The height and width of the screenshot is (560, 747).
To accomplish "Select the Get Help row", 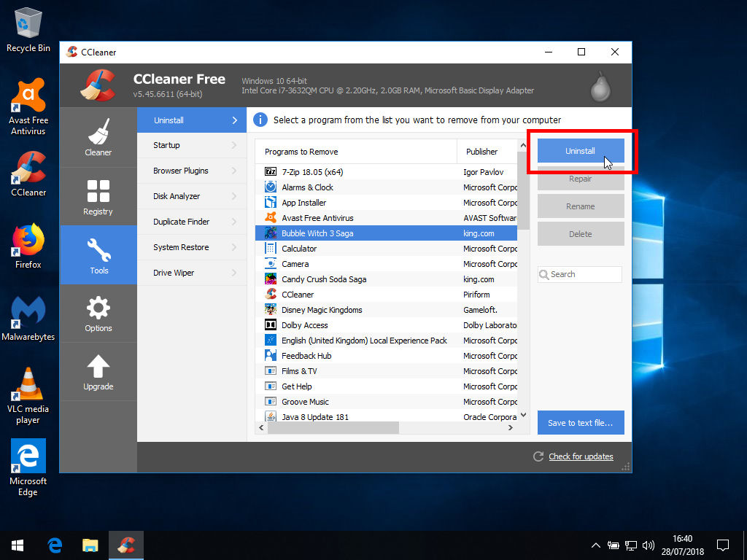I will pos(387,386).
